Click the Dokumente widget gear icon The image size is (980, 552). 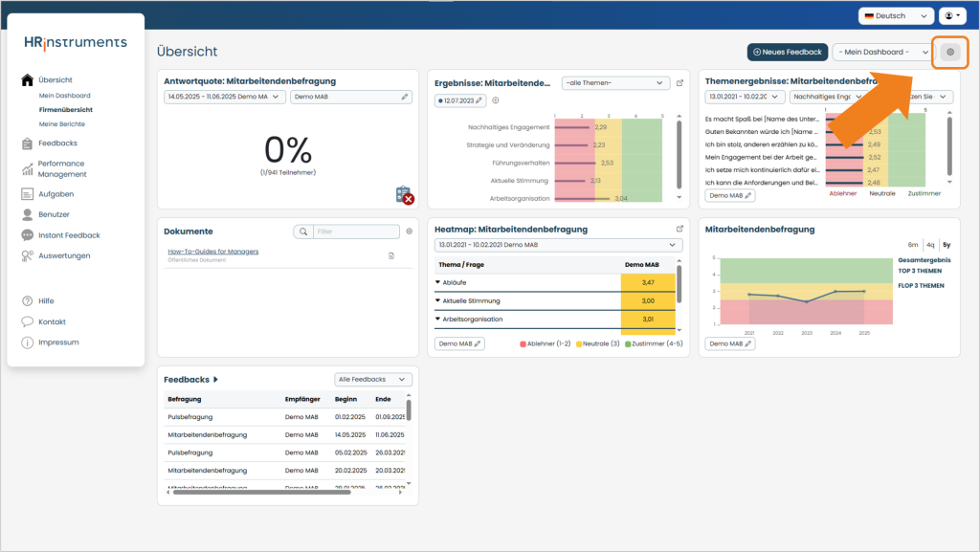pos(410,232)
